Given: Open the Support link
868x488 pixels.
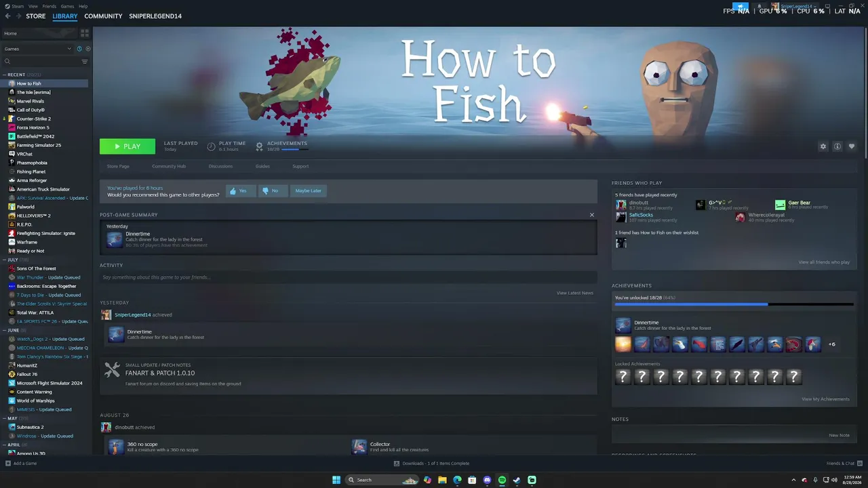Looking at the screenshot, I should tap(300, 166).
